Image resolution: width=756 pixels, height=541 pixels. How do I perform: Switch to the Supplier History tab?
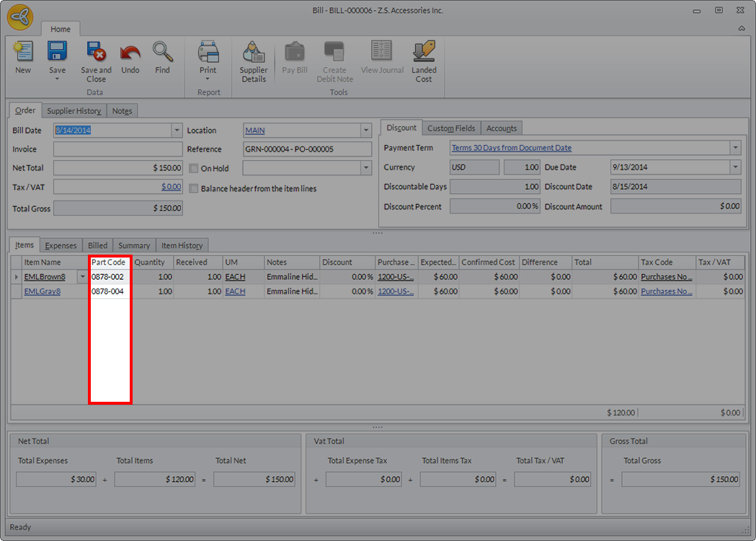tap(74, 111)
